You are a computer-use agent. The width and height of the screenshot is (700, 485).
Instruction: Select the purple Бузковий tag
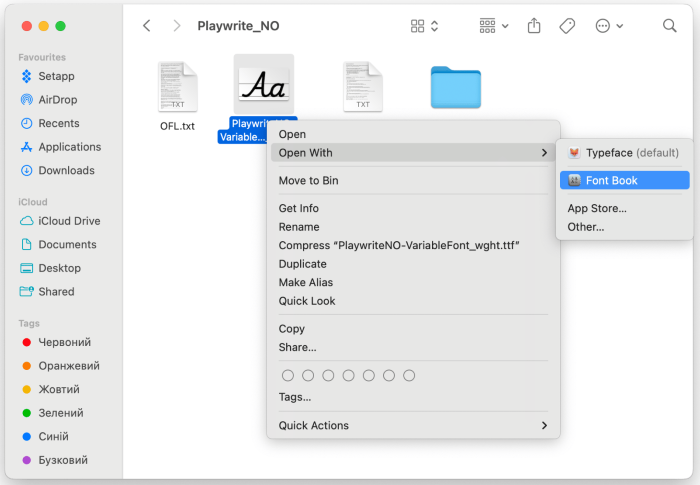pyautogui.click(x=55, y=460)
